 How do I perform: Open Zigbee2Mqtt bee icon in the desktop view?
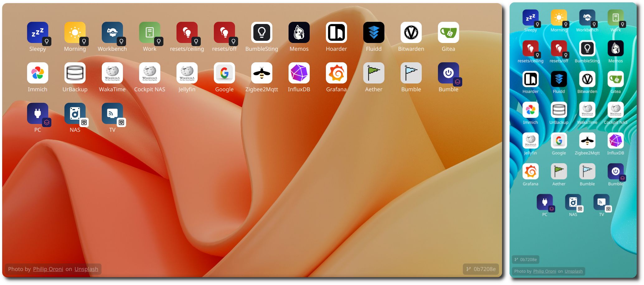click(262, 73)
